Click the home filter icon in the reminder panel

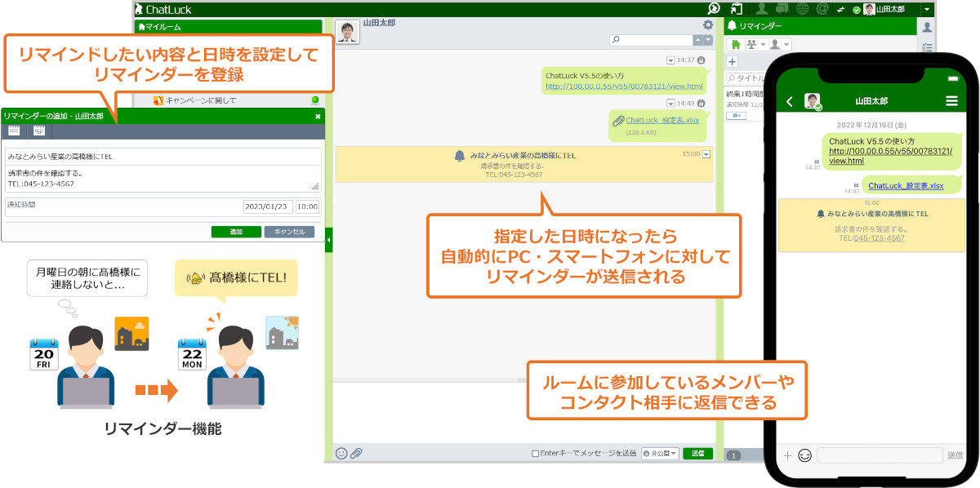pos(735,44)
